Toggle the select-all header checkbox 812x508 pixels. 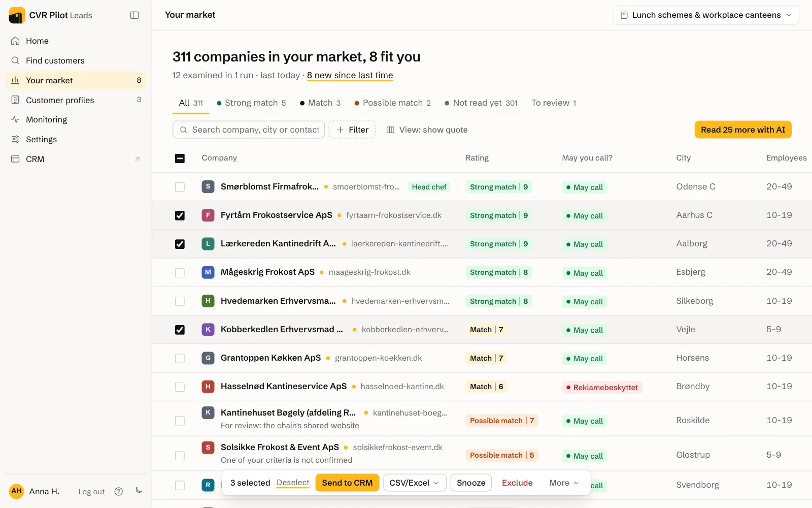180,158
